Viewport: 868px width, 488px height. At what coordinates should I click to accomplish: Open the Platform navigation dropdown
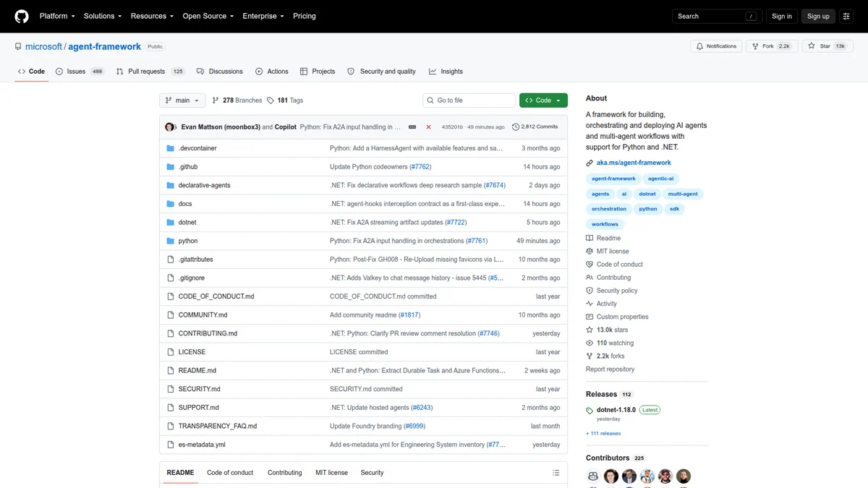(57, 16)
